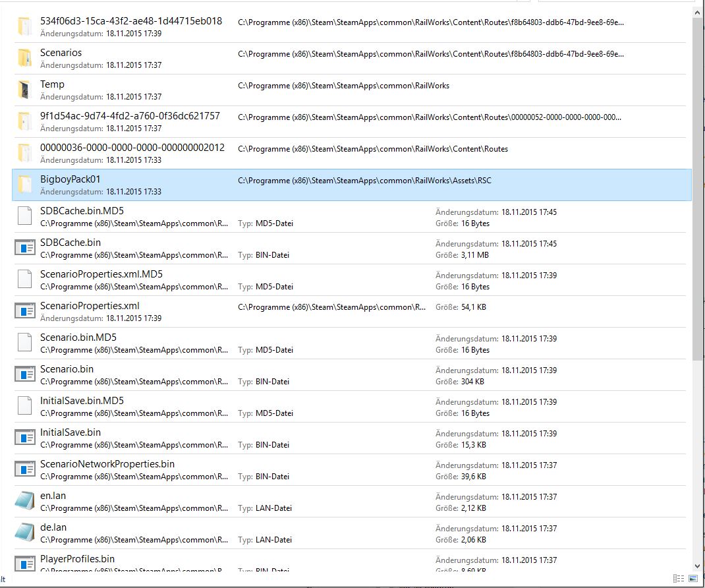Image resolution: width=705 pixels, height=588 pixels.
Task: Click size value 15,3 KB
Action: [x=474, y=445]
